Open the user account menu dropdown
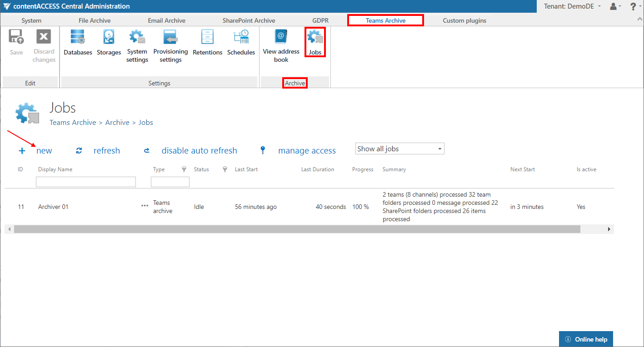644x347 pixels. coord(616,6)
